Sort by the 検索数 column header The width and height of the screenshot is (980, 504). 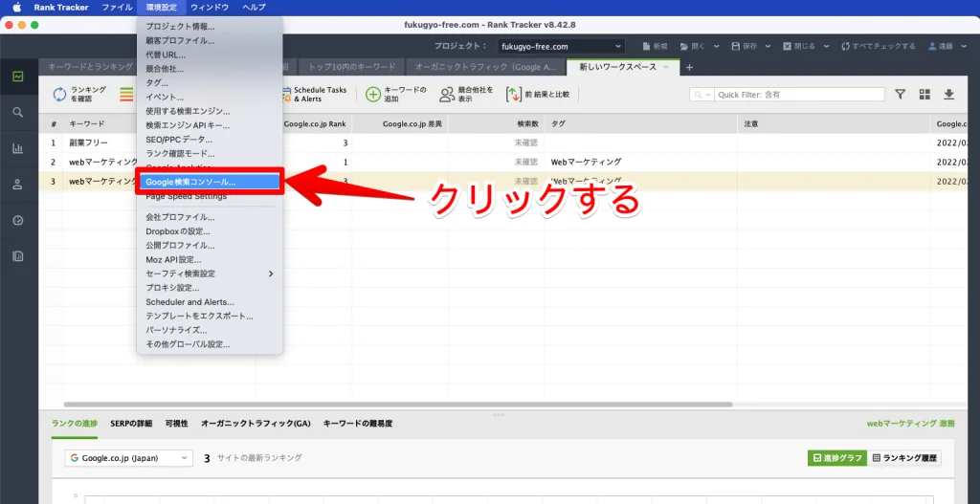497,123
